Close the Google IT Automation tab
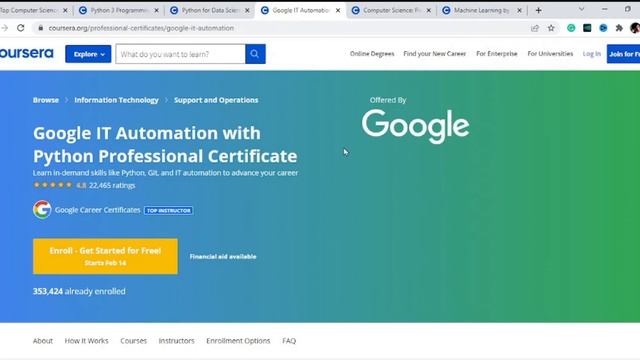The width and height of the screenshot is (640, 360). point(338,11)
